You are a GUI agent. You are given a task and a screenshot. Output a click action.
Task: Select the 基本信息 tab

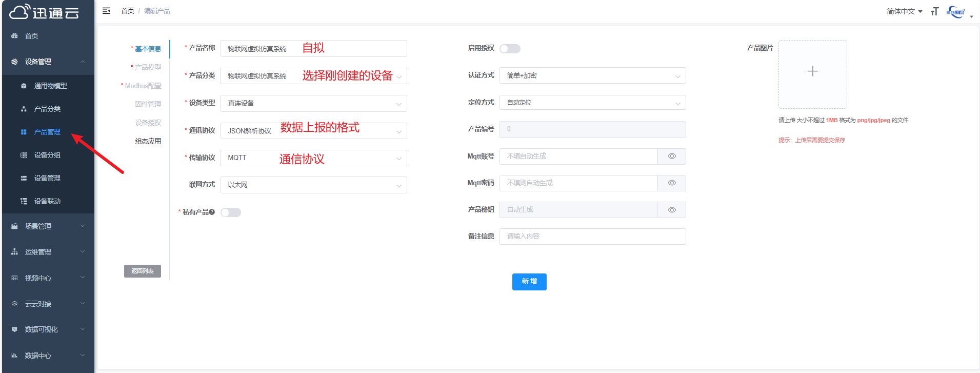click(x=148, y=49)
